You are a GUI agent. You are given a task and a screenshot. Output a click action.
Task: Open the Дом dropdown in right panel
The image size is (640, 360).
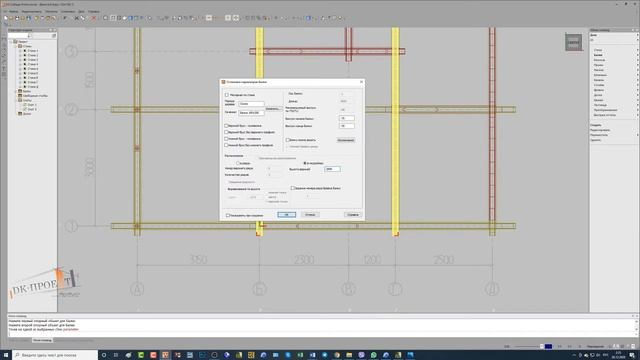point(637,35)
